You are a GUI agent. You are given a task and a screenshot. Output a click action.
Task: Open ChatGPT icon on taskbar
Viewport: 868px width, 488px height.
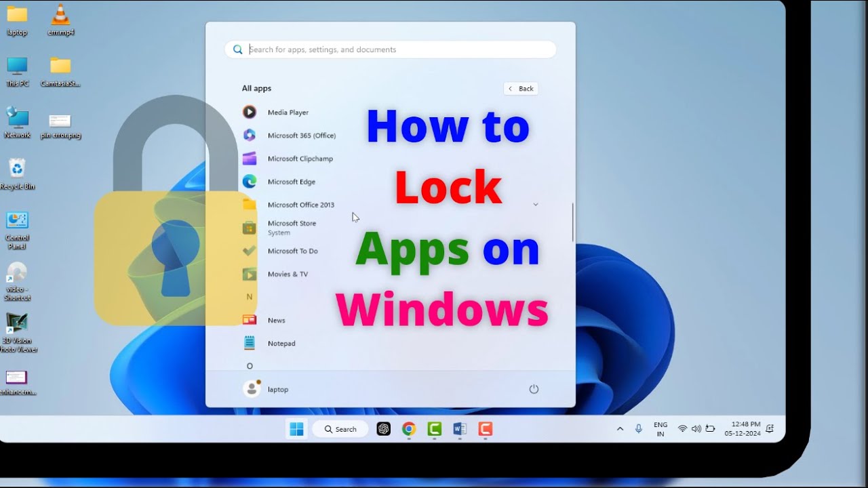[x=383, y=429]
